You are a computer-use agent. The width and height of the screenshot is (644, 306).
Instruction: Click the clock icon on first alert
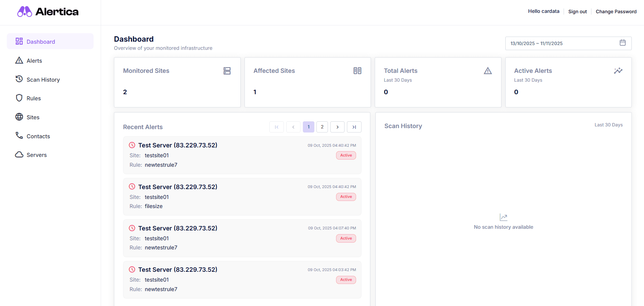132,145
